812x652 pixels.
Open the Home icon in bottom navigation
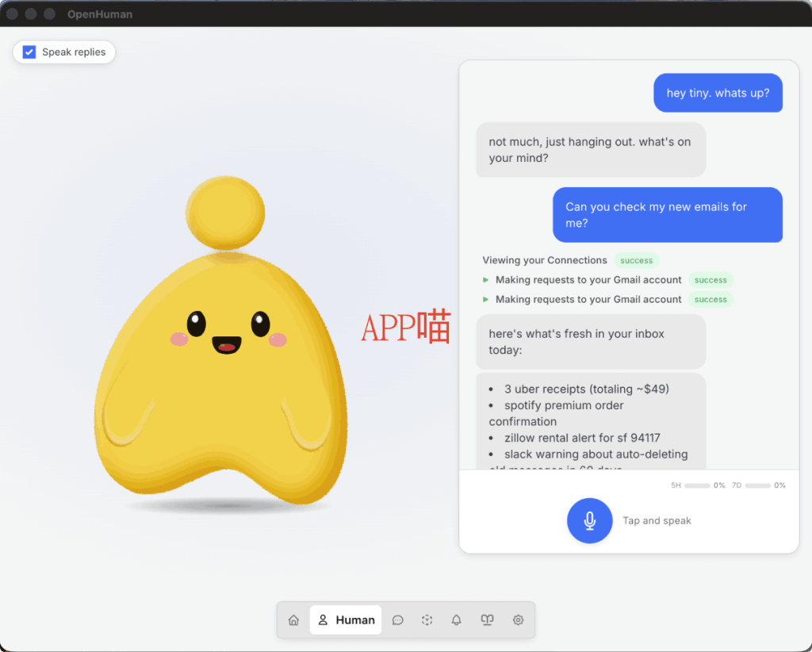point(293,620)
